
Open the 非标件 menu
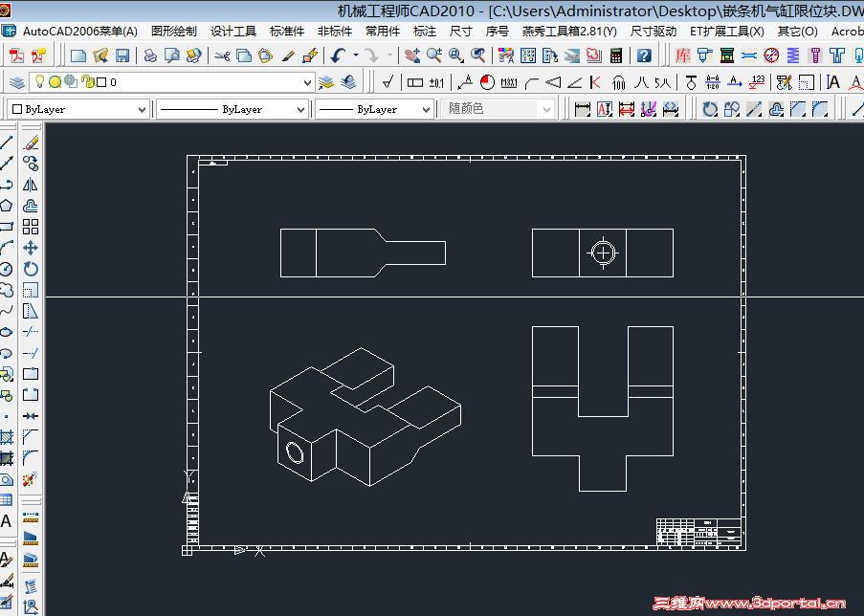click(x=335, y=32)
